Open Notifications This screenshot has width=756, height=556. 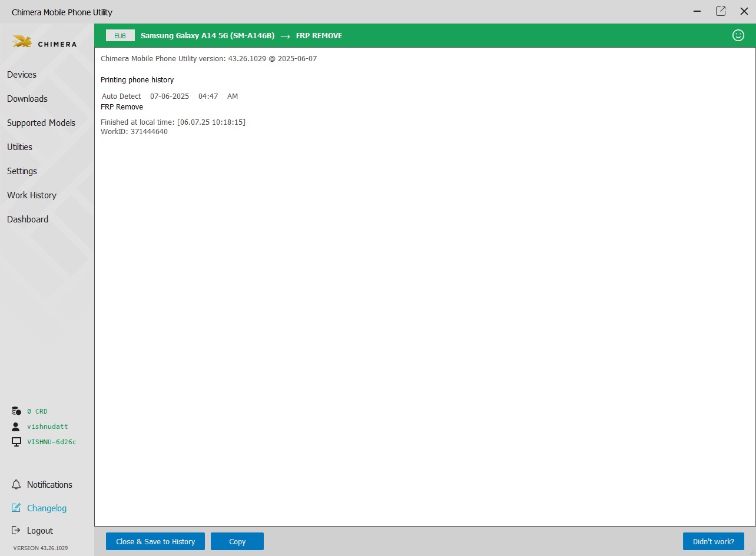click(x=49, y=485)
